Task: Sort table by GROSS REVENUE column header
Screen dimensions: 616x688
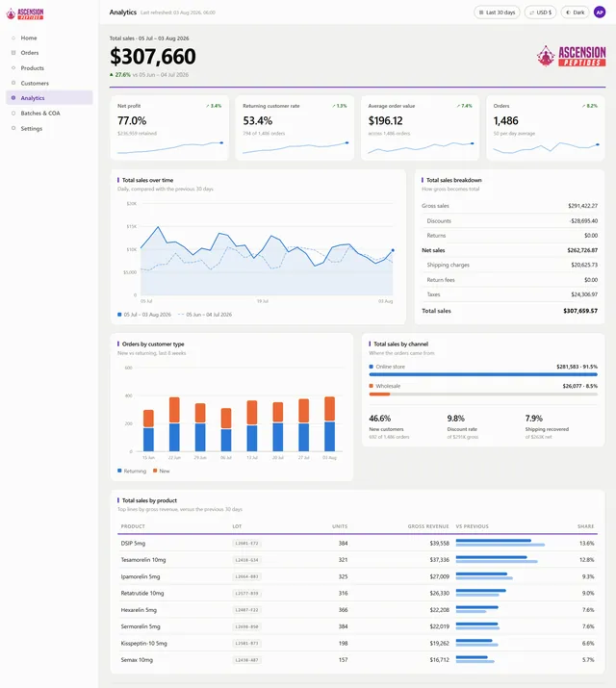Action: click(428, 526)
